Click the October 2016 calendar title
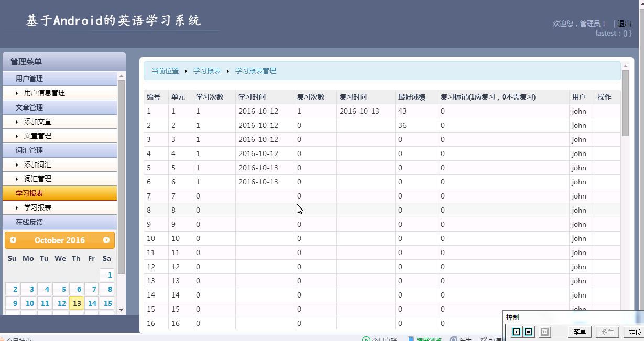The height and width of the screenshot is (341, 644). (x=60, y=240)
